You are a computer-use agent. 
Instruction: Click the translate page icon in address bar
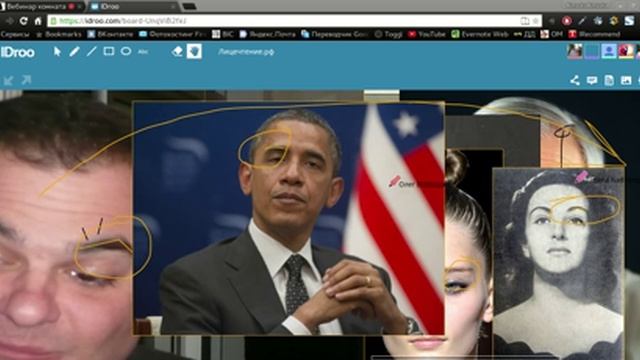525,20
